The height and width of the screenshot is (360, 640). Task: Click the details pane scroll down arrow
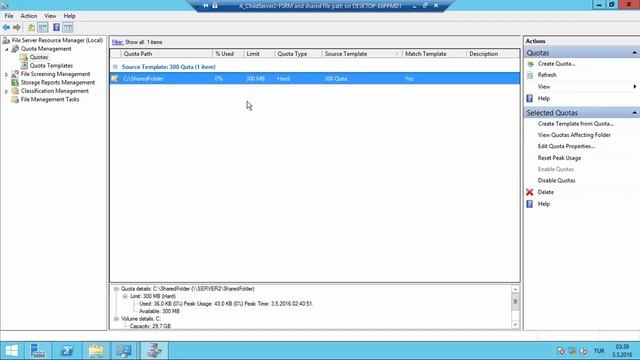[x=515, y=325]
